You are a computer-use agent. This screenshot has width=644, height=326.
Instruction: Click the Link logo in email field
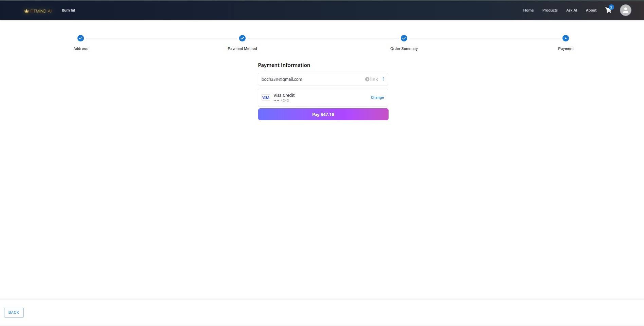coord(371,79)
